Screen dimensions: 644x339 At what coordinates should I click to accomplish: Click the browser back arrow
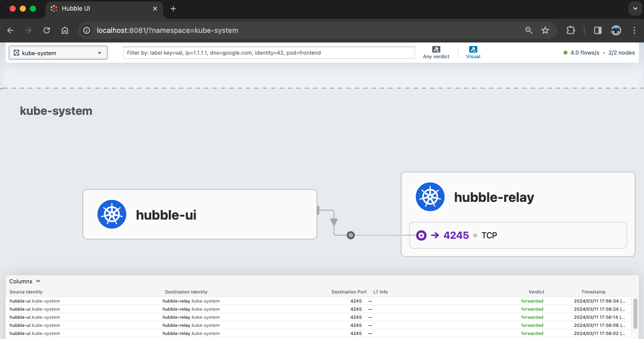click(10, 30)
